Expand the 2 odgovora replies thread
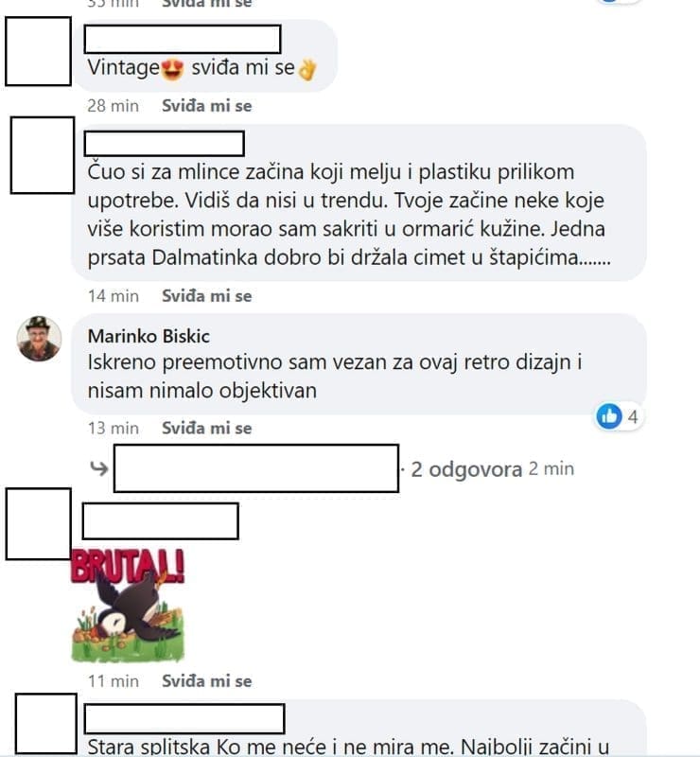The image size is (700, 757). pos(466,469)
